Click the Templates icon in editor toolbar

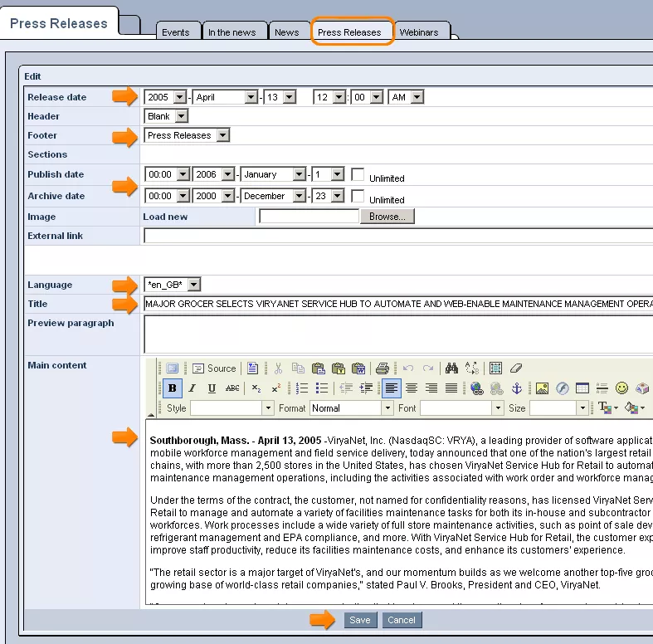click(x=252, y=368)
